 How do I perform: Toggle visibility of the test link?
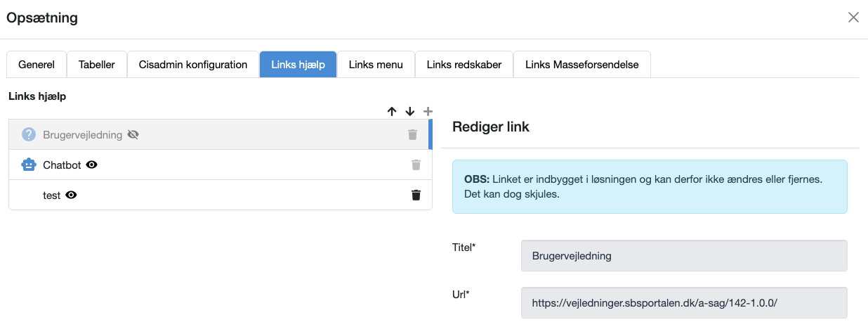pyautogui.click(x=71, y=195)
